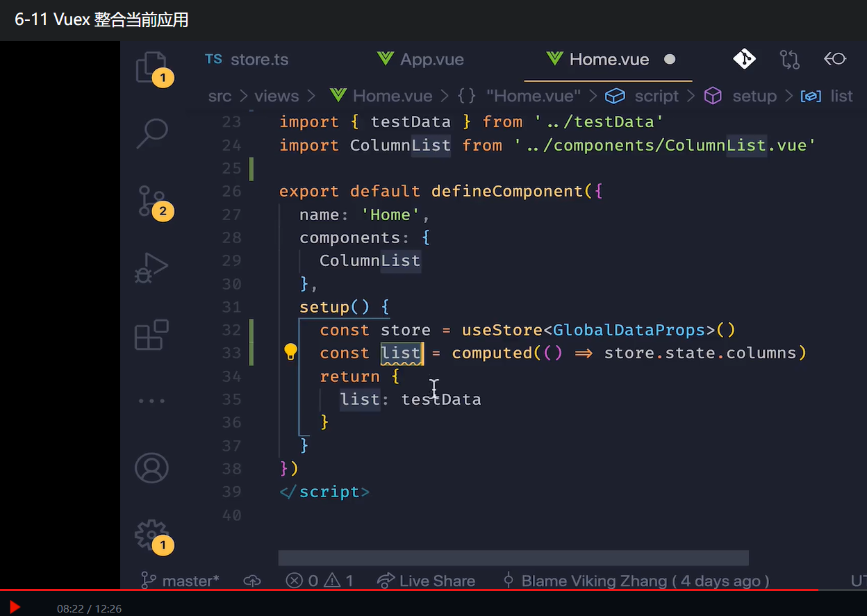
Task: Click useStore on line 32
Action: coord(503,330)
